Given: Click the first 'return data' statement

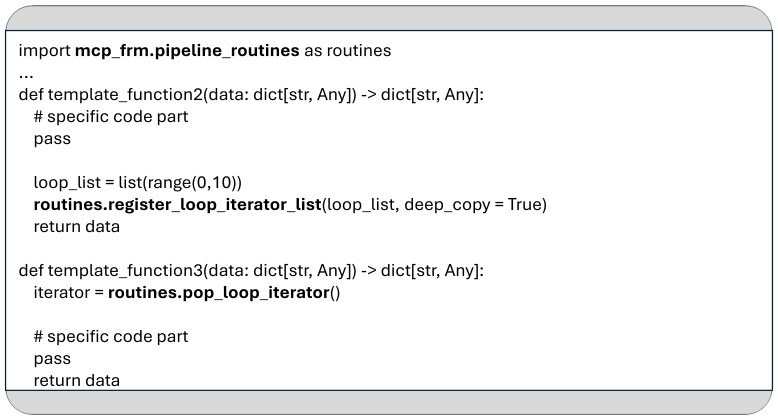Looking at the screenshot, I should click(77, 227).
